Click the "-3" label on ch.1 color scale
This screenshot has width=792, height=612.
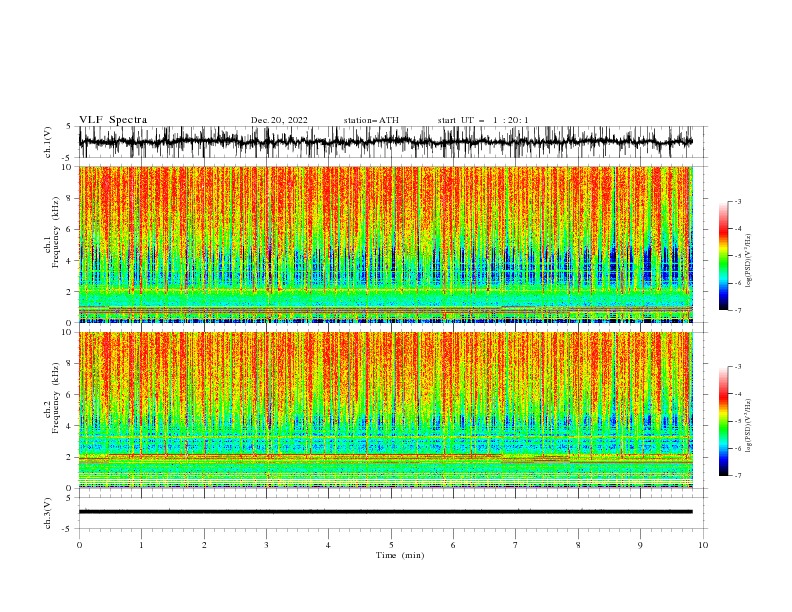tap(738, 201)
